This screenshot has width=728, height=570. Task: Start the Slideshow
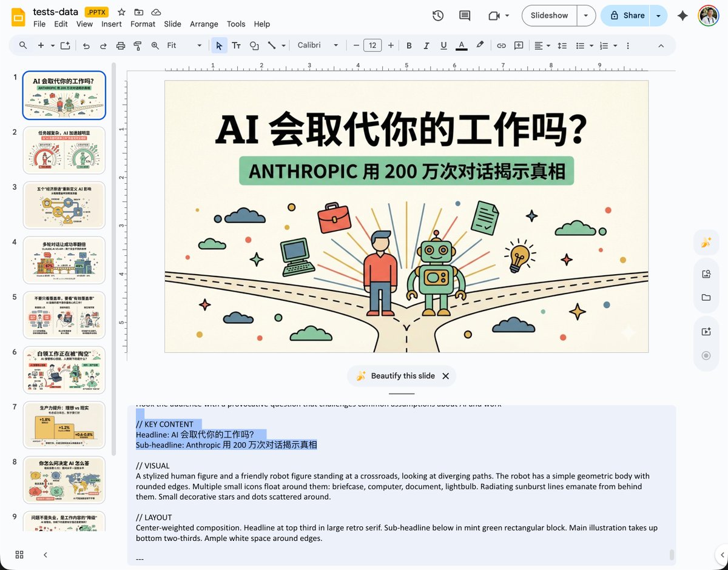point(549,16)
